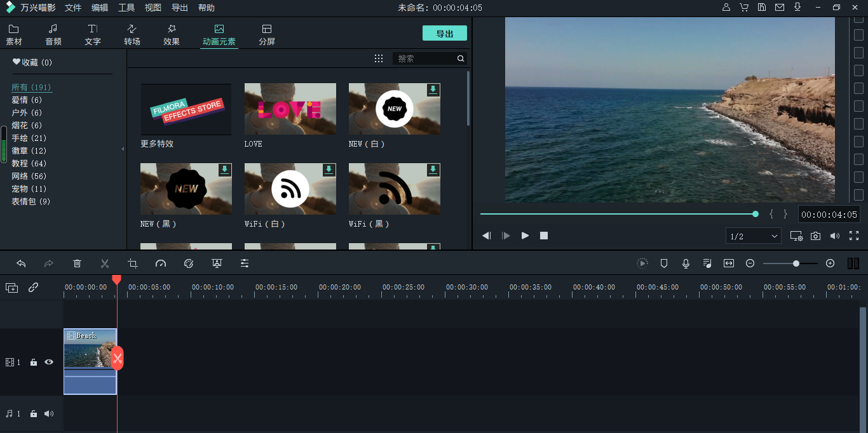Collapse the left category panel arrow
This screenshot has width=868, height=433.
click(123, 149)
